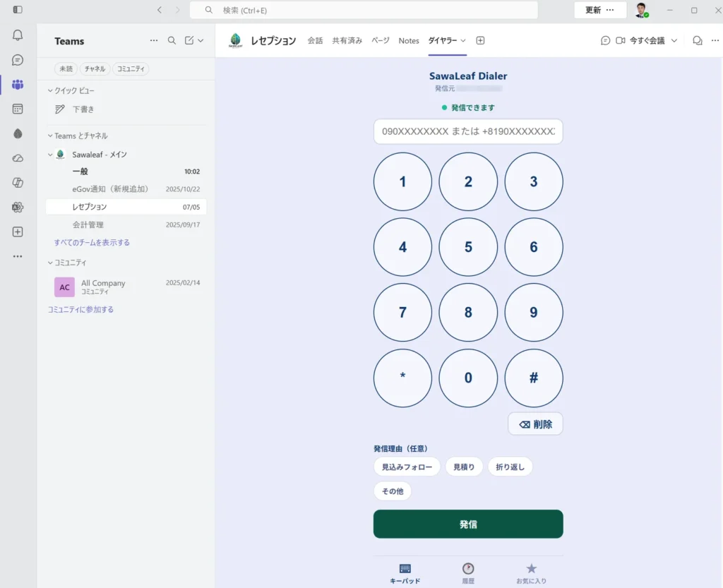
Task: Open the ellipsis next to 更新
Action: 610,10
